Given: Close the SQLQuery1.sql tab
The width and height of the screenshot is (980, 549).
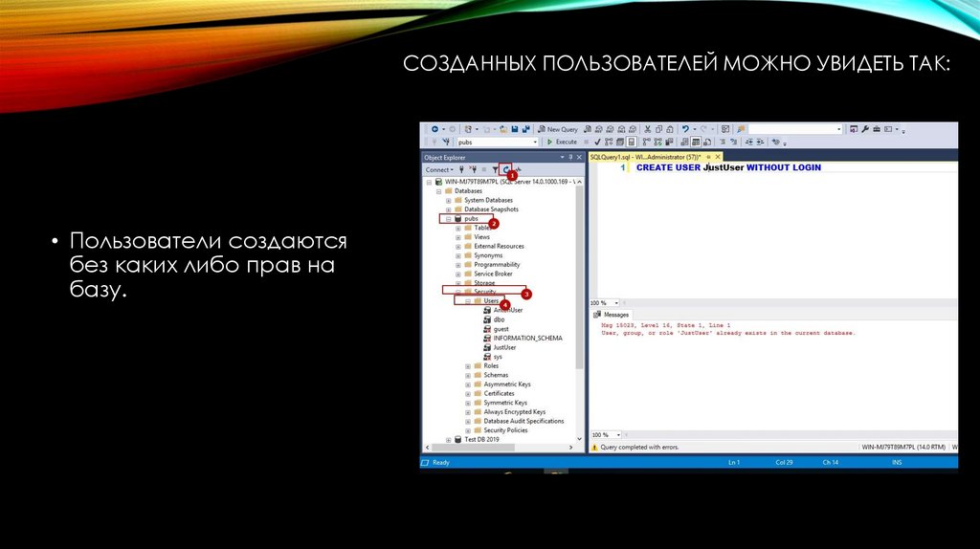Looking at the screenshot, I should 718,157.
